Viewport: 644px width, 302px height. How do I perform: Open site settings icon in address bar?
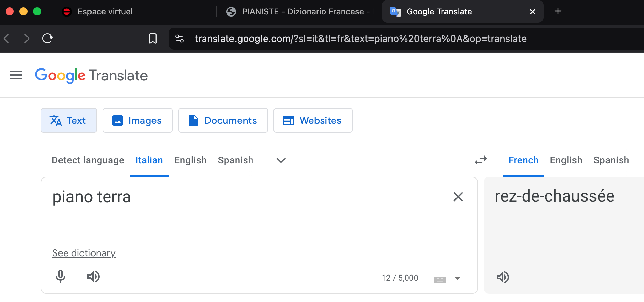180,39
